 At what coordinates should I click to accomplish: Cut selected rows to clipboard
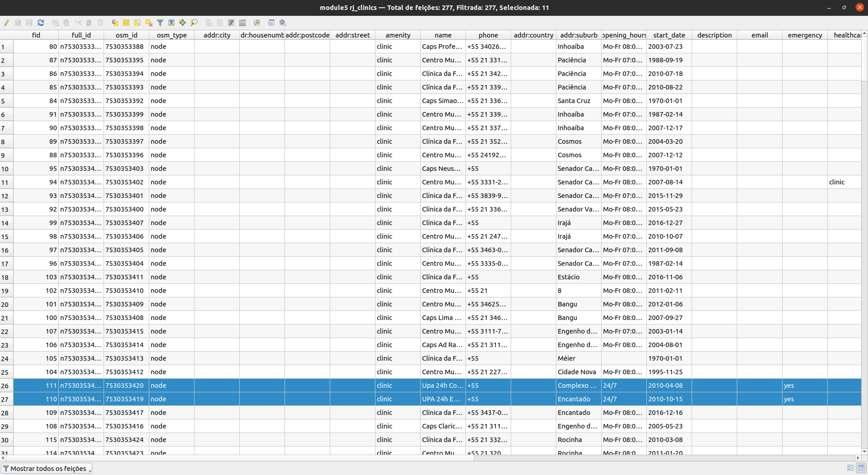pos(78,23)
